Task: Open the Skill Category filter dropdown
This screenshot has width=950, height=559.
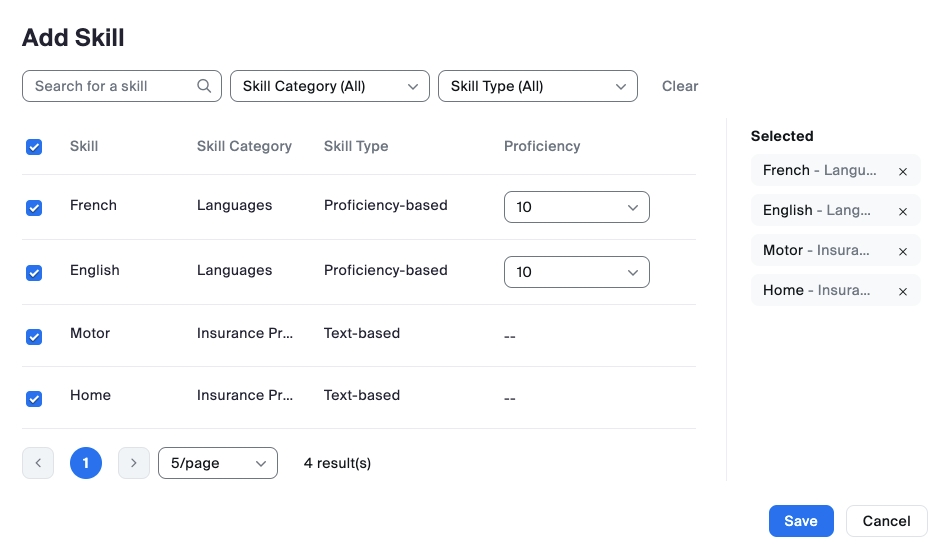Action: pos(330,86)
